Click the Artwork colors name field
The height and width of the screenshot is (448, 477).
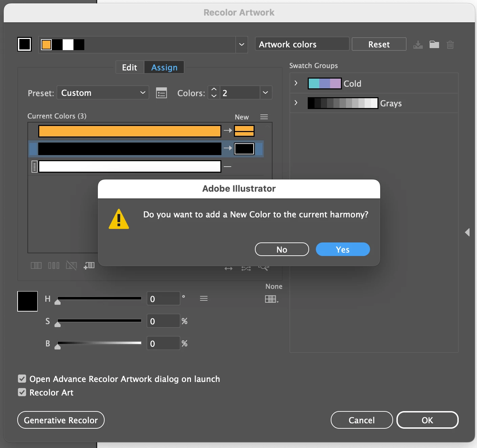(x=302, y=44)
